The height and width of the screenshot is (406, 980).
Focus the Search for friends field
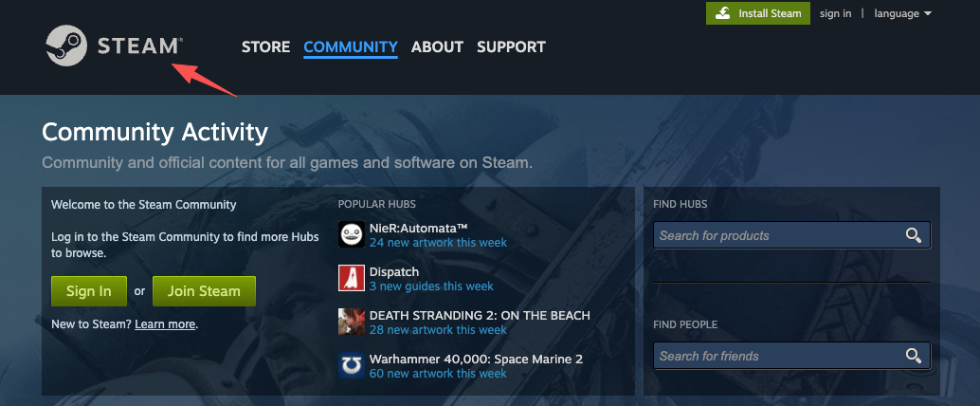(x=792, y=356)
